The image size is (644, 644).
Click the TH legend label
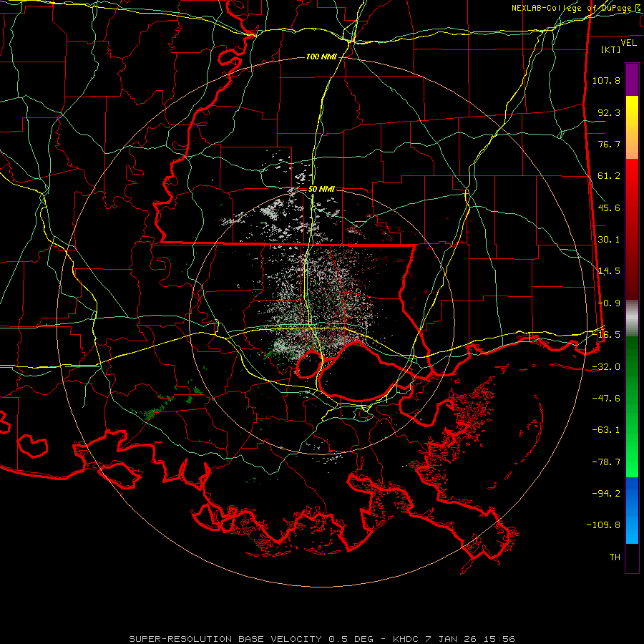pos(615,557)
